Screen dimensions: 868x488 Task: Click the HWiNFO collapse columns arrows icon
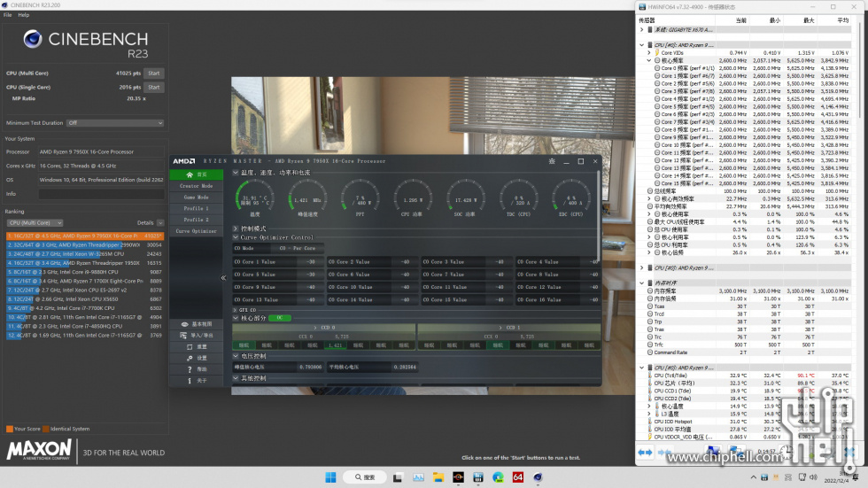(x=664, y=453)
